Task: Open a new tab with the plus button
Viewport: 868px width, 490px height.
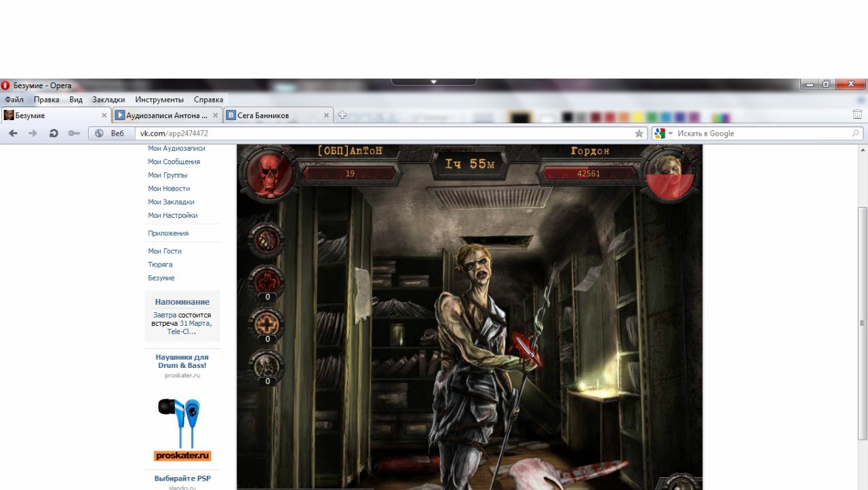Action: click(x=342, y=115)
